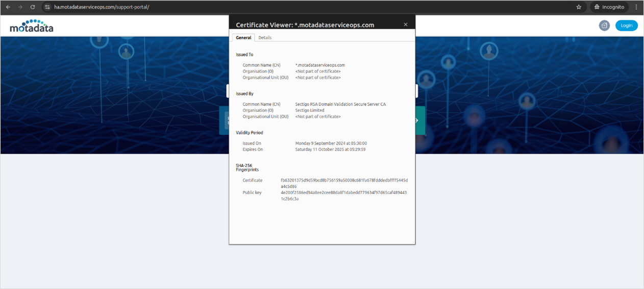Switch to the Details tab
644x289 pixels.
(x=265, y=38)
